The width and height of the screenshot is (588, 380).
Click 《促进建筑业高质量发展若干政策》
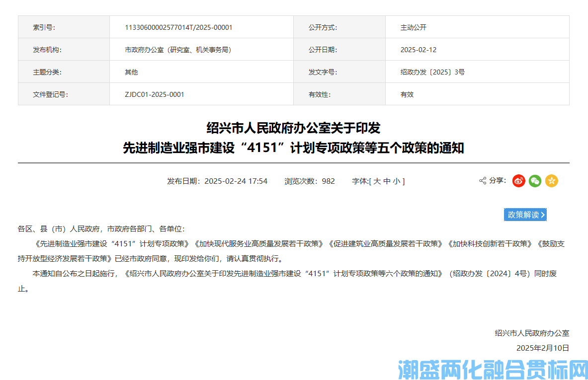[386, 244]
